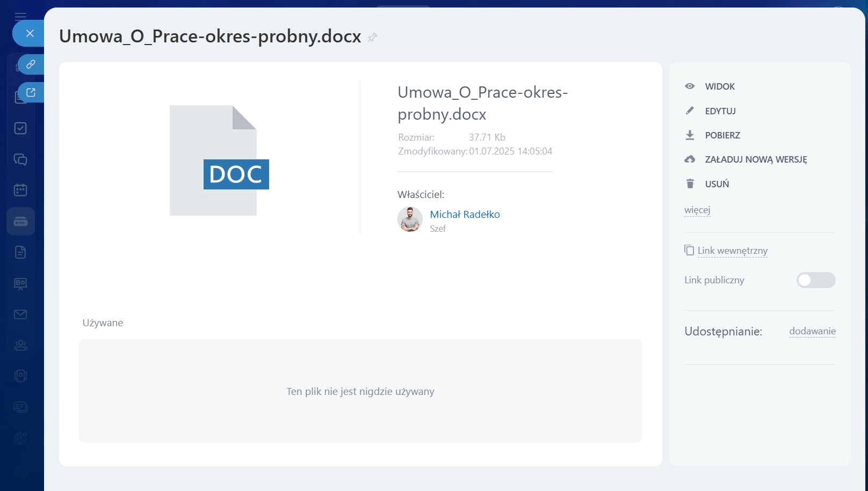Select POBIERZ to download the file
868x491 pixels.
722,135
